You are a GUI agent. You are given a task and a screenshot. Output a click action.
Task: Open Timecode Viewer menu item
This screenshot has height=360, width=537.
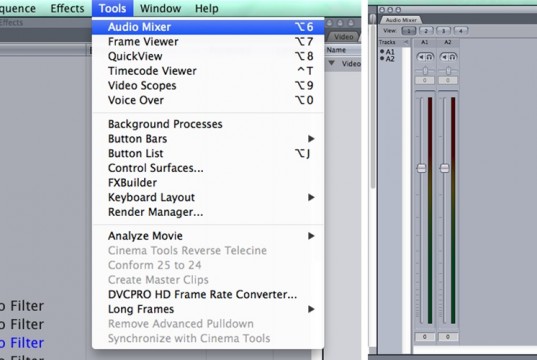208,71
